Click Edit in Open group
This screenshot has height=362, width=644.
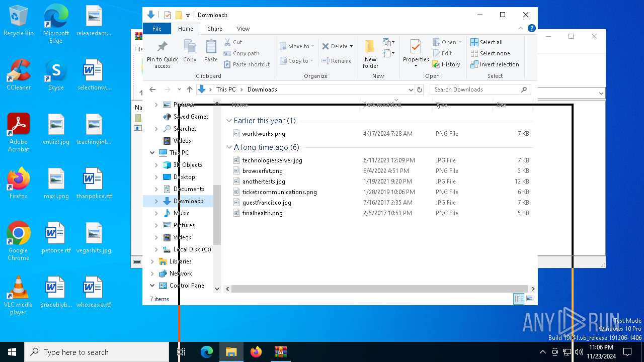[x=442, y=53]
